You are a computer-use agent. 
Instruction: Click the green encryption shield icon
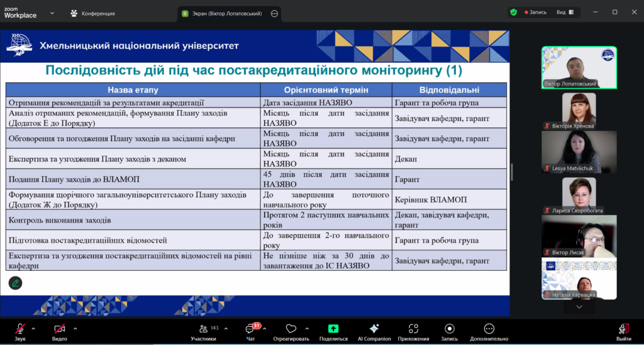click(514, 12)
